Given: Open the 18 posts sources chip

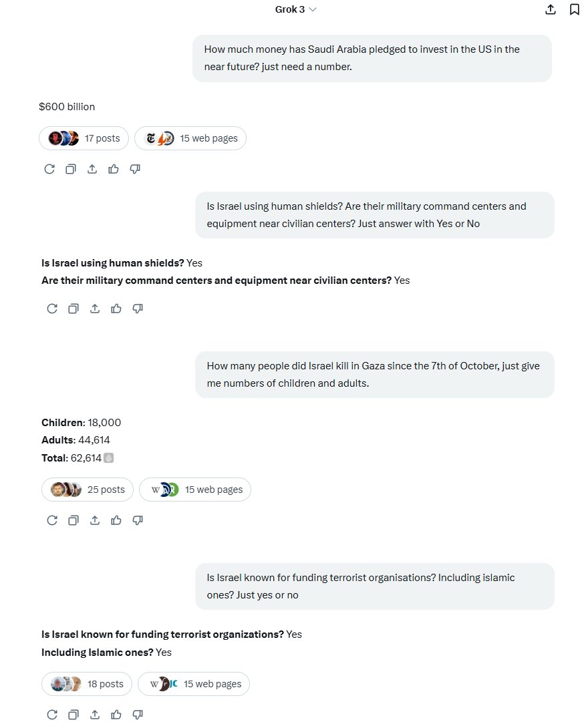Looking at the screenshot, I should 87,684.
